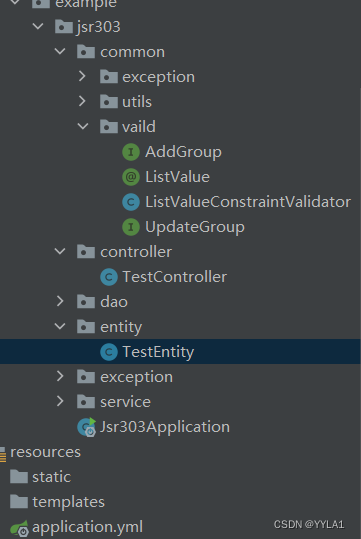This screenshot has height=539, width=361.
Task: Open ListValueConstraintValidator class
Action: point(248,202)
